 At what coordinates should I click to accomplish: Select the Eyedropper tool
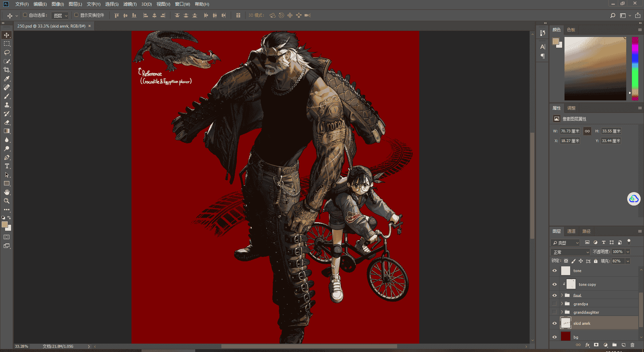point(7,79)
